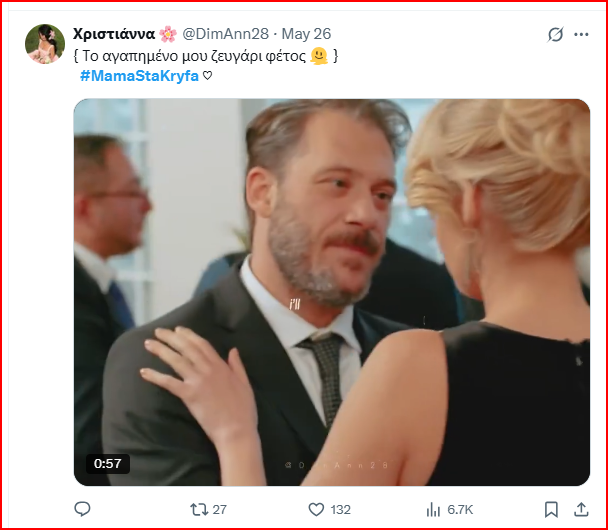Click the flower emoji beside the display name

coord(167,35)
